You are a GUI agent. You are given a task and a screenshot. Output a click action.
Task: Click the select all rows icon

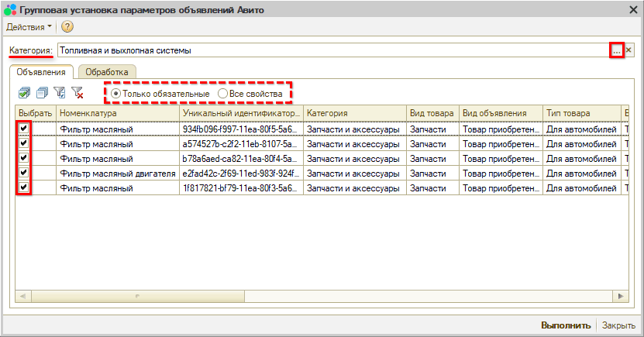(24, 93)
